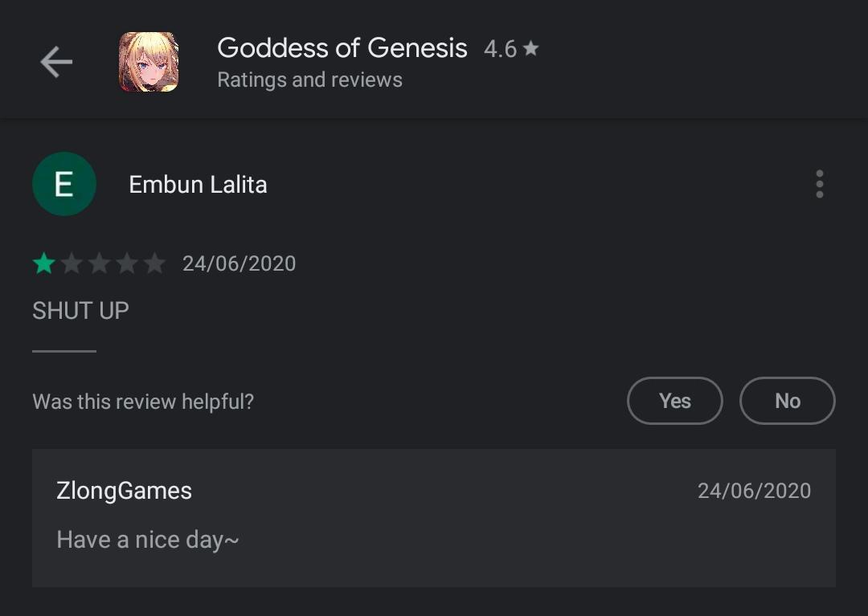Click the Was this review helpful? text

[x=143, y=402]
